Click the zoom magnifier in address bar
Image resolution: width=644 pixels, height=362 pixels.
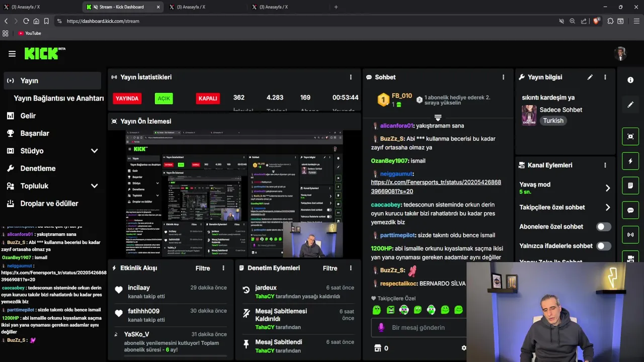pos(572,21)
